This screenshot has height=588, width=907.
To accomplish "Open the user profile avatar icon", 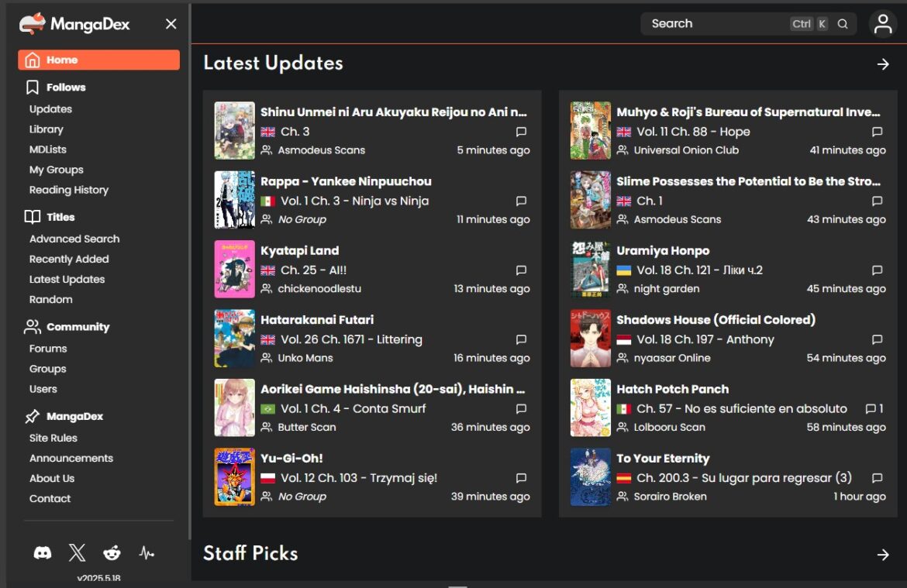I will pos(883,24).
